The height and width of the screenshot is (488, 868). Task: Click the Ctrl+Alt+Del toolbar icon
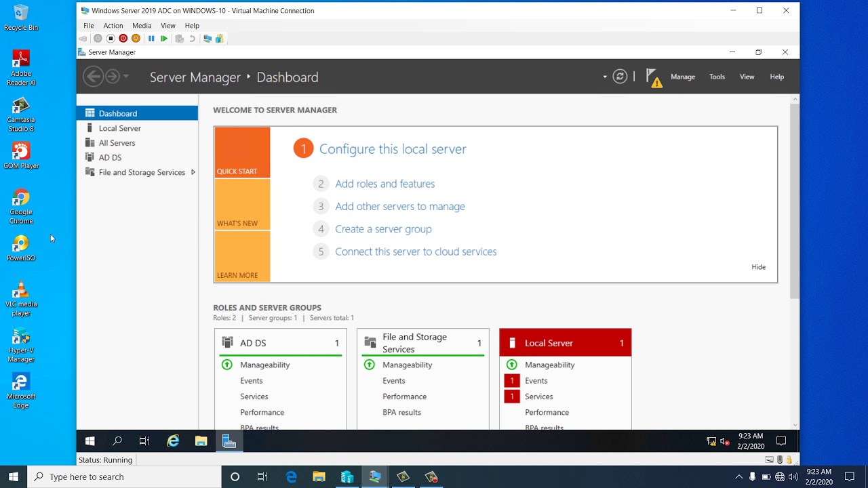(83, 39)
